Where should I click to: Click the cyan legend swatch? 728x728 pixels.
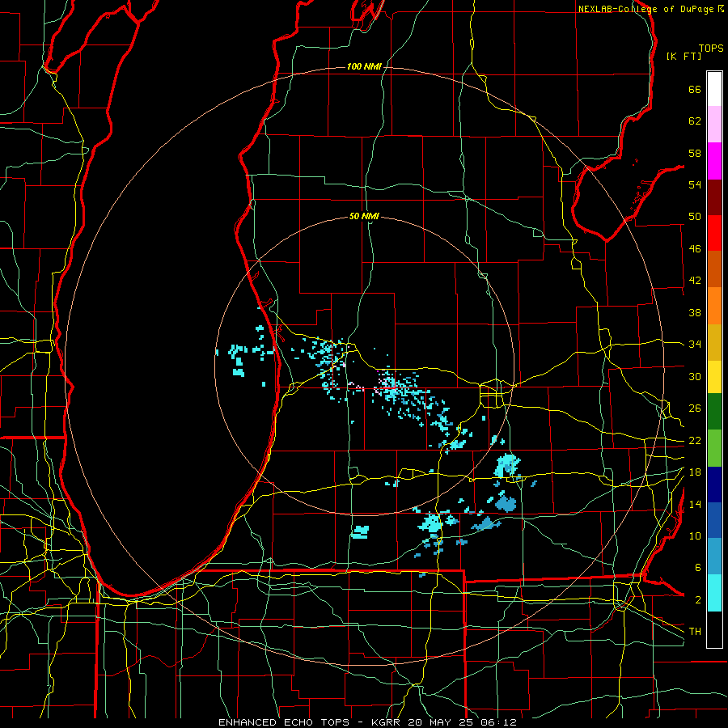point(714,593)
